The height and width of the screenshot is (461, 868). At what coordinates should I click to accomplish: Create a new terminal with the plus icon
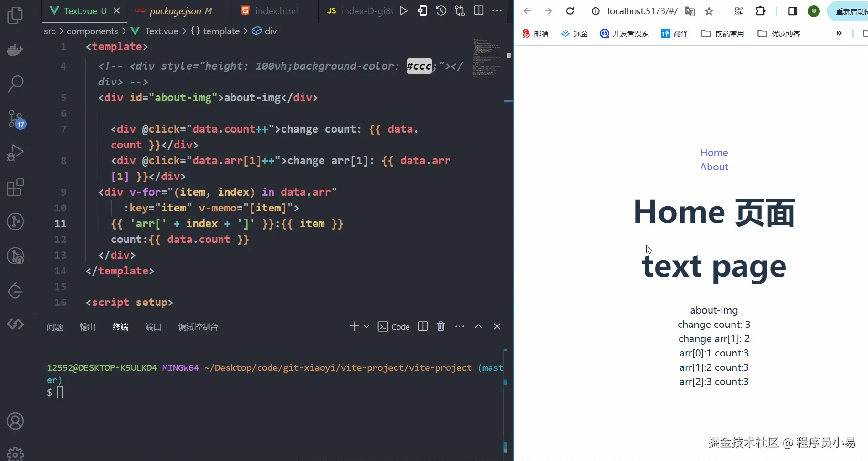(354, 326)
